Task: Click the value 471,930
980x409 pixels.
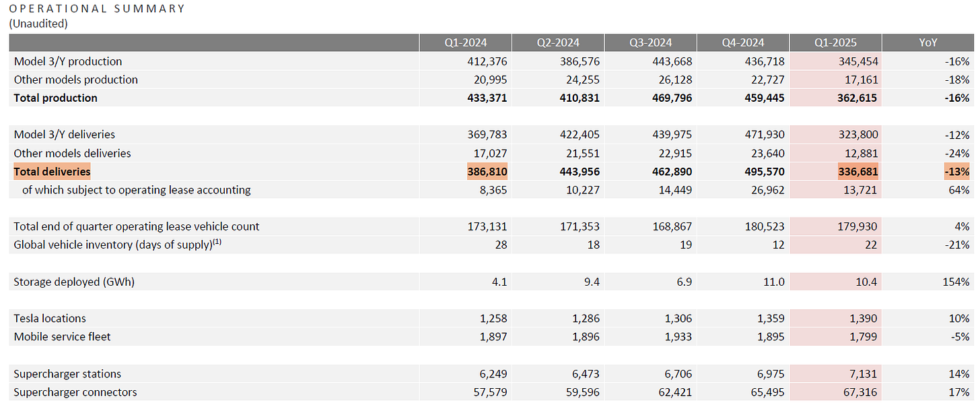Action: (765, 135)
